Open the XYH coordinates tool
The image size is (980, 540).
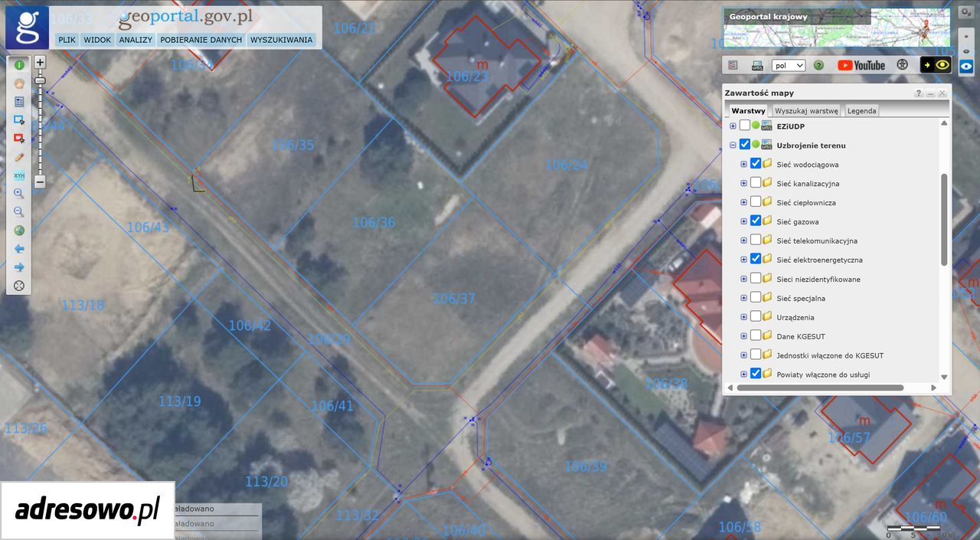click(19, 175)
